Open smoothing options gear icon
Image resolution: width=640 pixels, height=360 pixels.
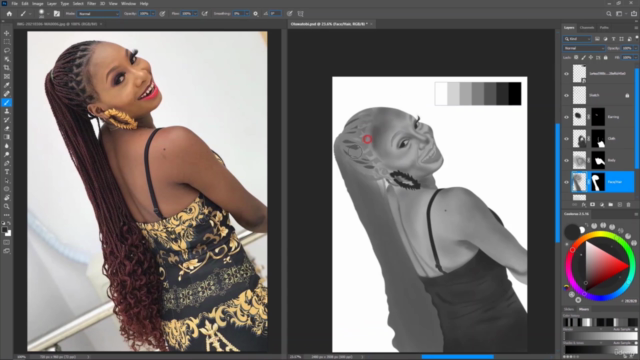tap(256, 13)
